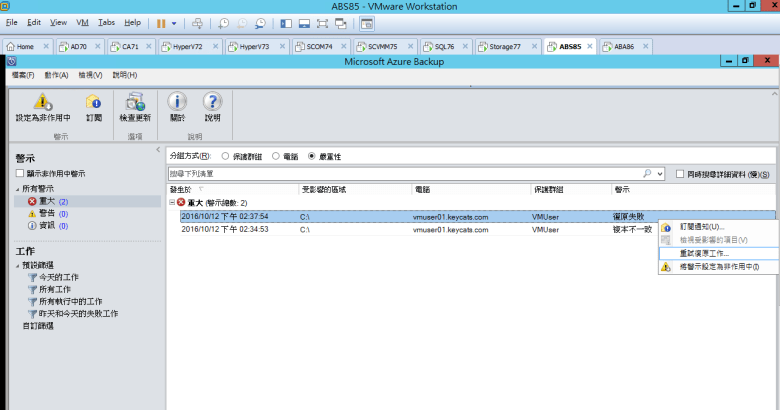Open the 說明 help question icon
Screen dimensions: 780x410
(212, 102)
